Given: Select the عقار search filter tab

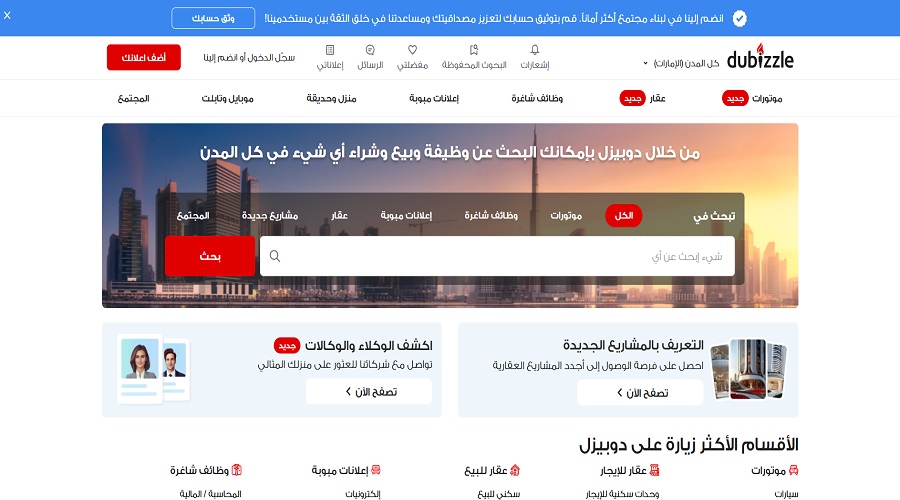Looking at the screenshot, I should [339, 215].
